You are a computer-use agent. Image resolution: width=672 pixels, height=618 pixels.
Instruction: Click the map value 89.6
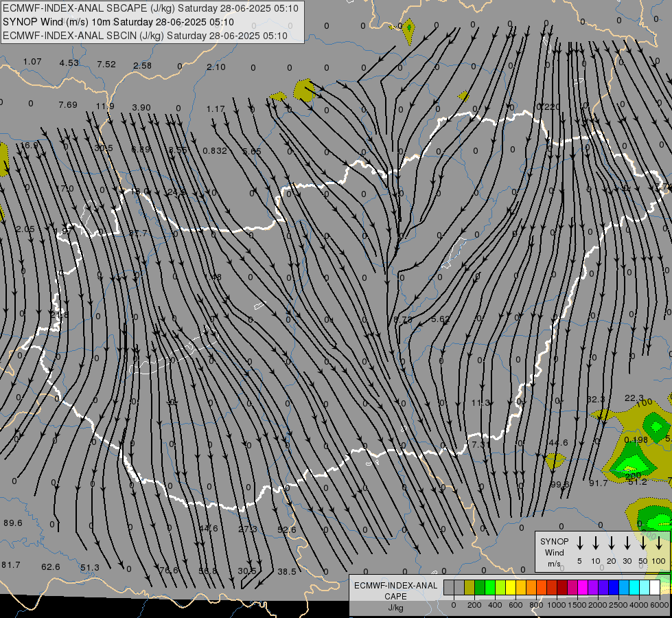pyautogui.click(x=13, y=523)
